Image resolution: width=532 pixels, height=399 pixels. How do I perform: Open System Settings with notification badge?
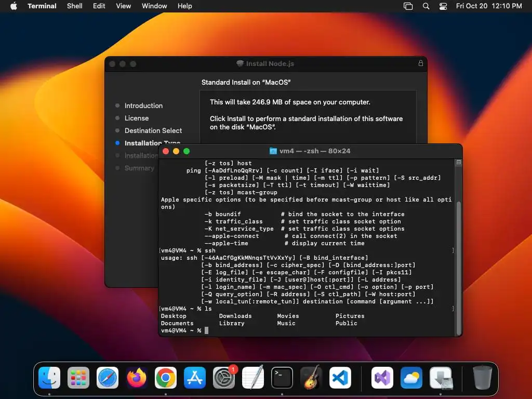pos(224,378)
